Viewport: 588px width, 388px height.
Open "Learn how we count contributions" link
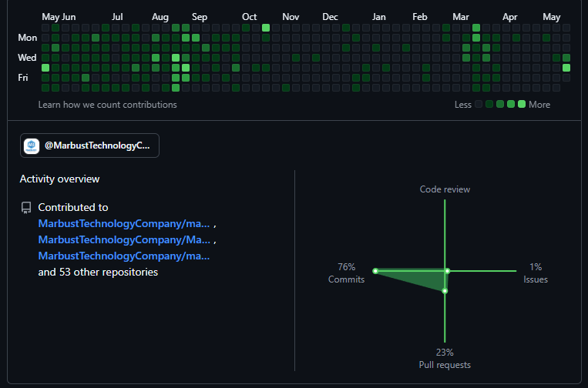click(x=107, y=105)
